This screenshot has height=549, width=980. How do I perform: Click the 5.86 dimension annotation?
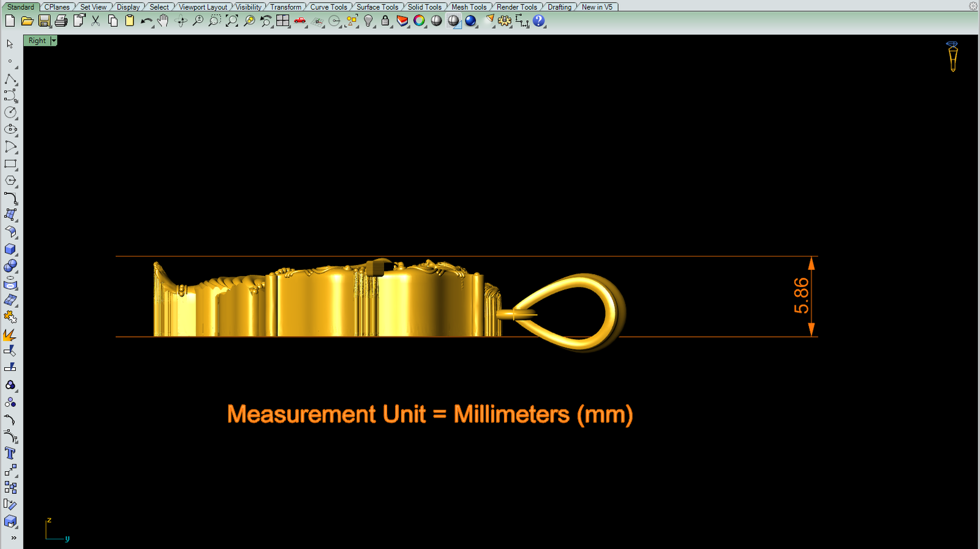pyautogui.click(x=801, y=296)
